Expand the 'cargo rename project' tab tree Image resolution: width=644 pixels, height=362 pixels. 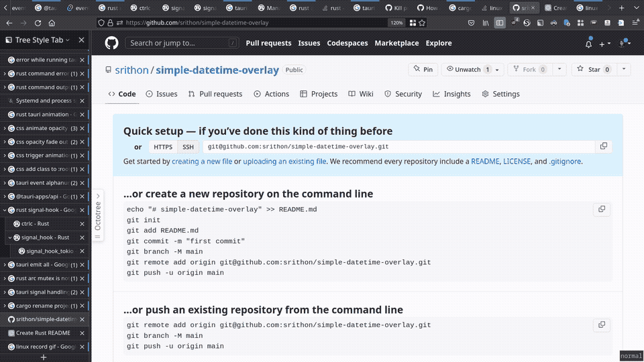pyautogui.click(x=5, y=306)
